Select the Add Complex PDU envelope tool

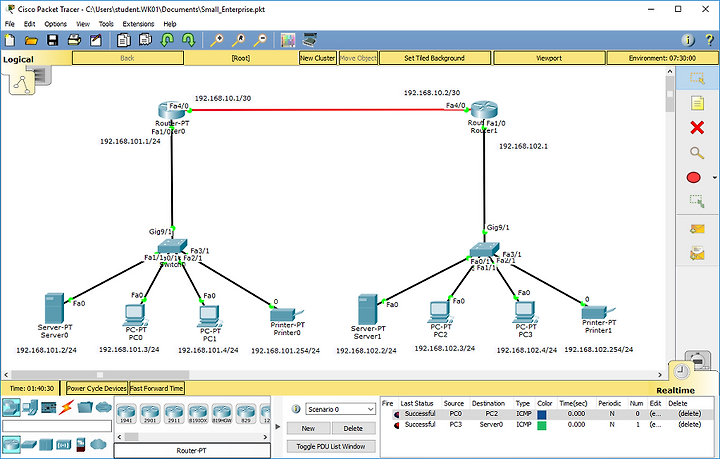(x=697, y=253)
